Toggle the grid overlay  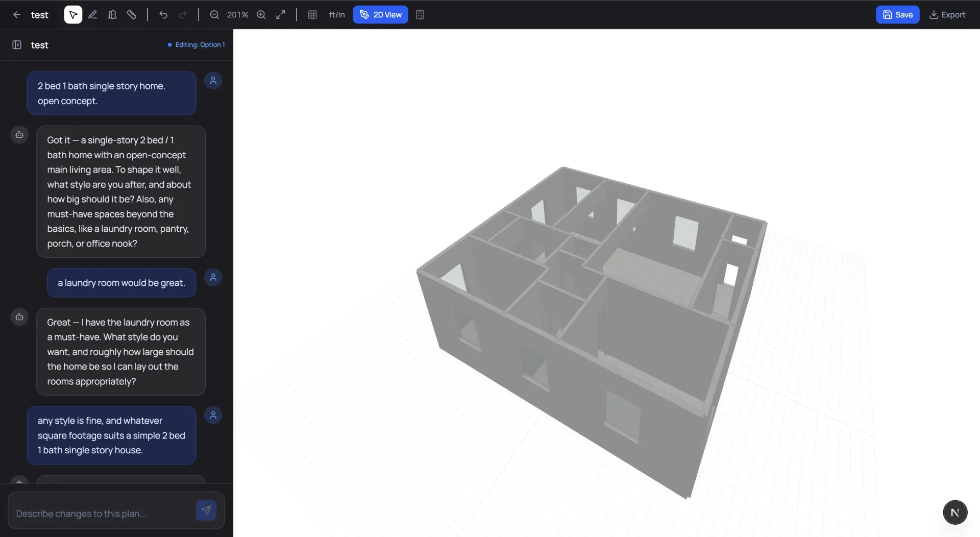[312, 14]
